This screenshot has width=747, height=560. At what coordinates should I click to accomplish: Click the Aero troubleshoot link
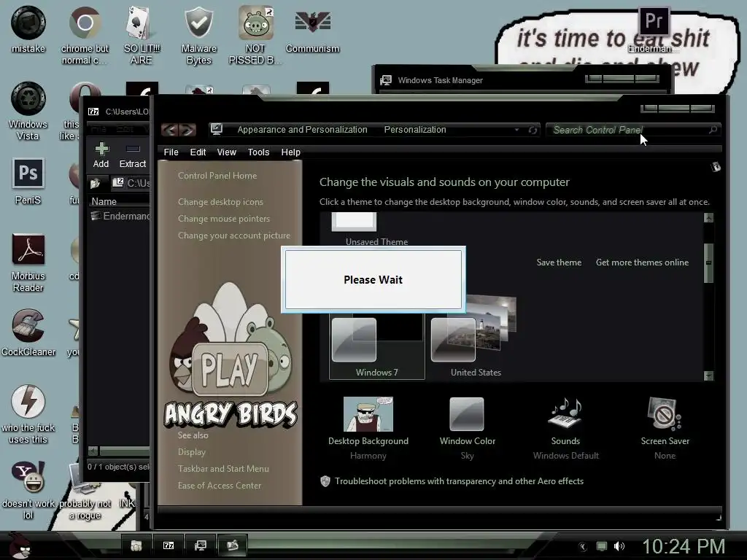point(459,481)
